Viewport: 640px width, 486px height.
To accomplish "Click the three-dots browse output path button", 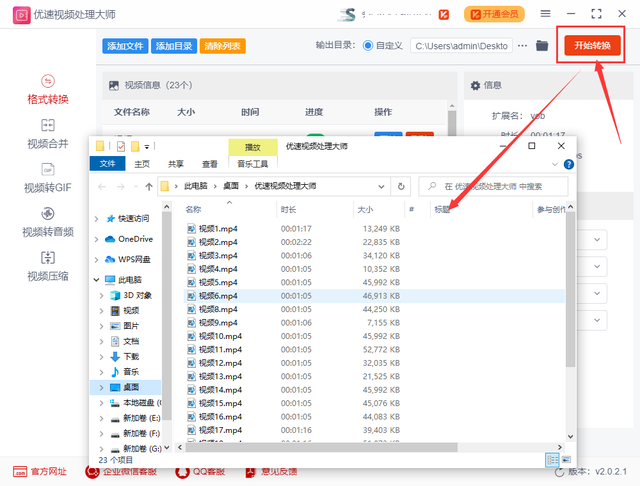I will [x=522, y=46].
